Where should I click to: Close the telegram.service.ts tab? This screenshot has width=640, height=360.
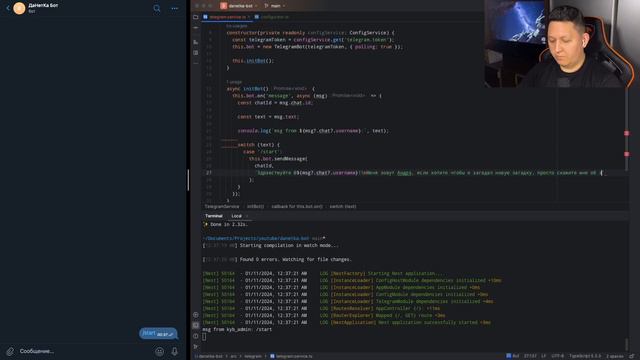249,17
